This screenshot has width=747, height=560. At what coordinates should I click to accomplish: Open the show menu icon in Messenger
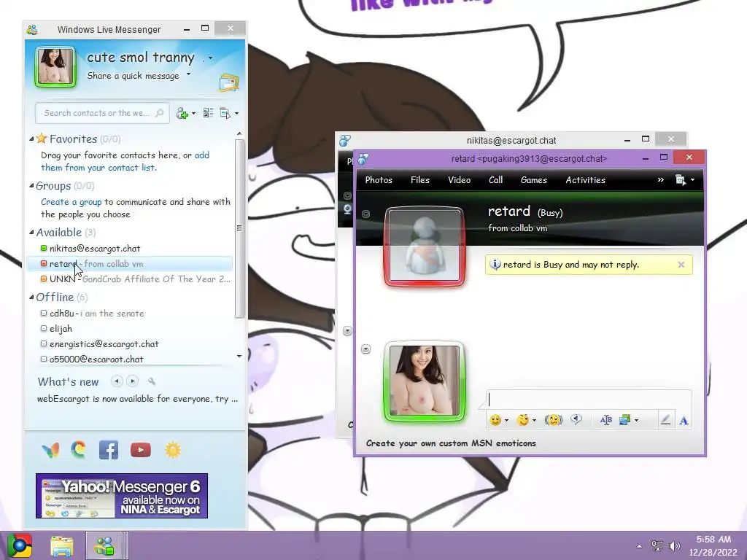click(x=225, y=113)
